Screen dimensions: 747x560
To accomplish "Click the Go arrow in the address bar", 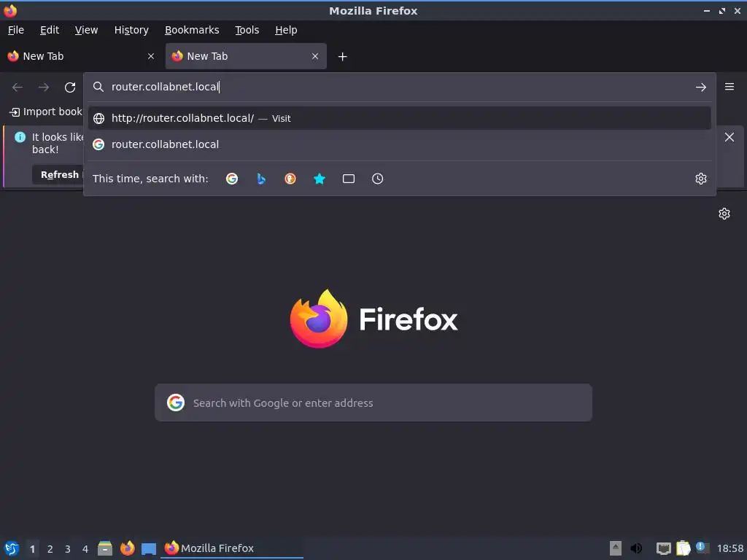I will coord(700,87).
